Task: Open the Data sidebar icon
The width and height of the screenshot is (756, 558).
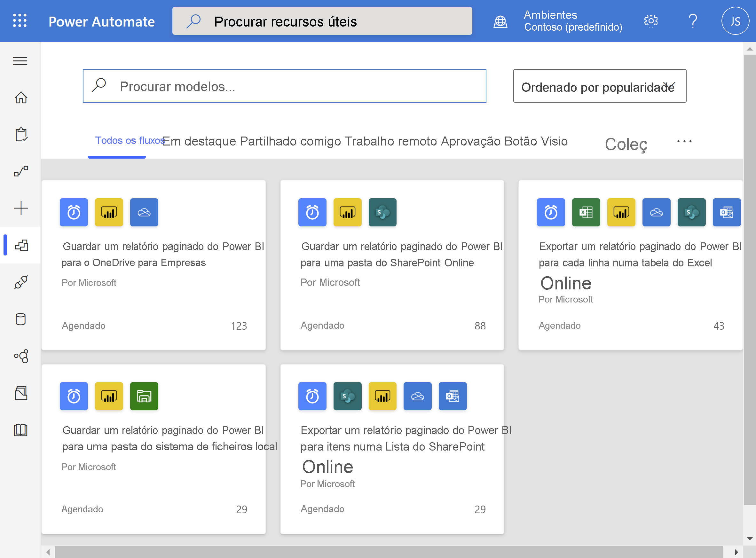Action: pyautogui.click(x=21, y=319)
